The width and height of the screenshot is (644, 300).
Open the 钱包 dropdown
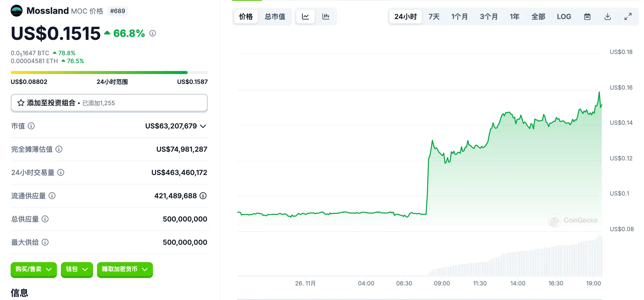tap(77, 269)
